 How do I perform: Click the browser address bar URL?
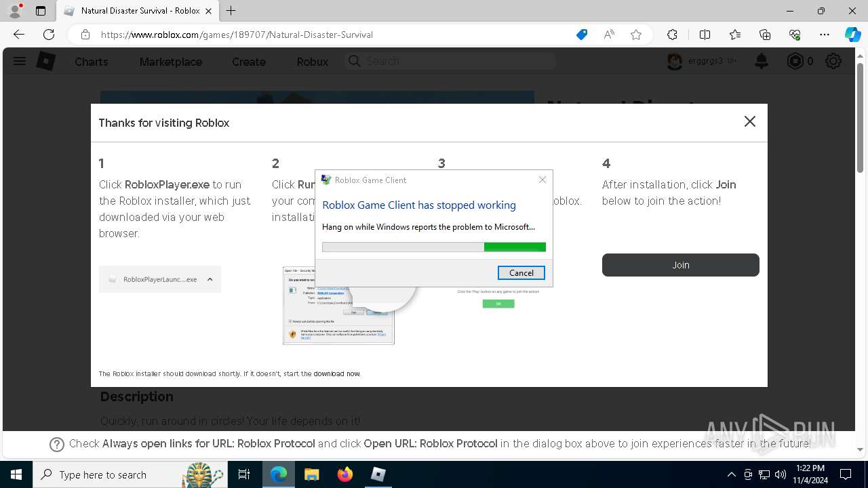click(237, 35)
